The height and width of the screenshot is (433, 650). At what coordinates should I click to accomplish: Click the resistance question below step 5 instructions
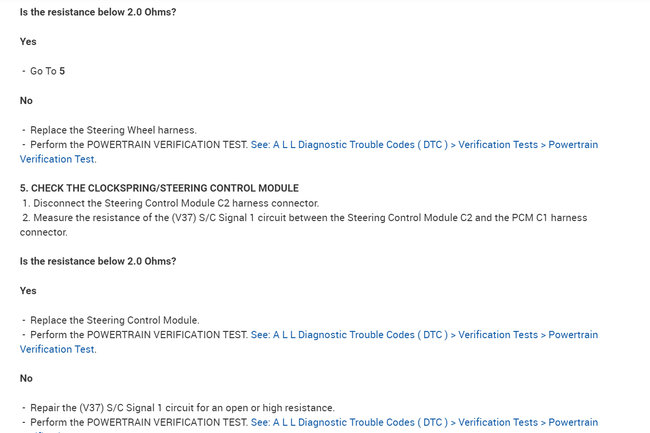pos(98,261)
